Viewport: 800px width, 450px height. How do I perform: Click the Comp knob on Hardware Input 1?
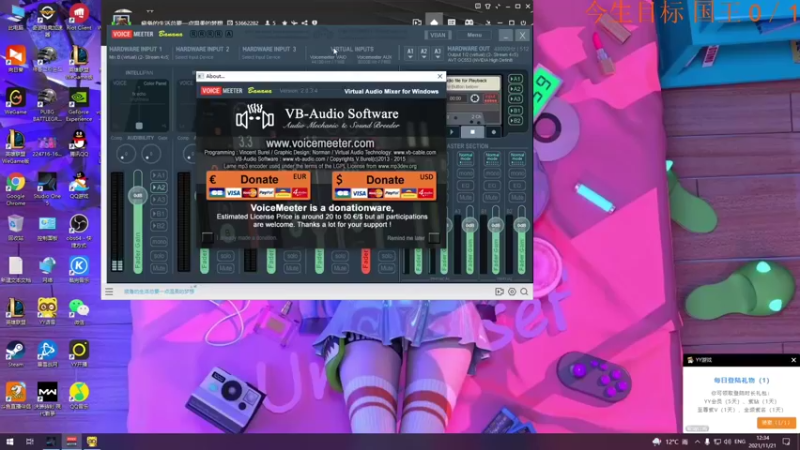[x=126, y=154]
